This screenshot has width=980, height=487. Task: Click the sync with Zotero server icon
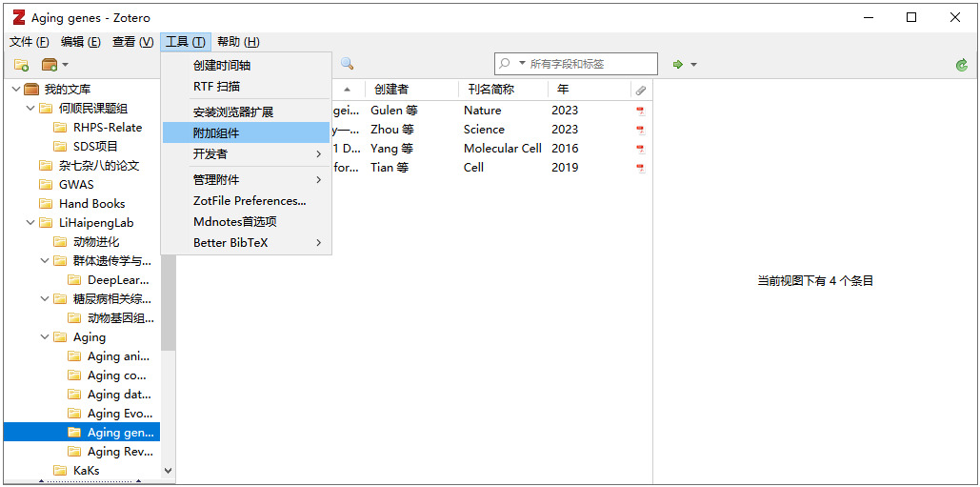[x=962, y=65]
